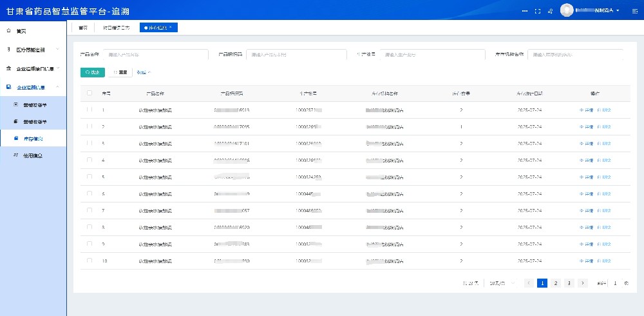
Task: Tick the checkbox for row 10
Action: click(x=90, y=261)
